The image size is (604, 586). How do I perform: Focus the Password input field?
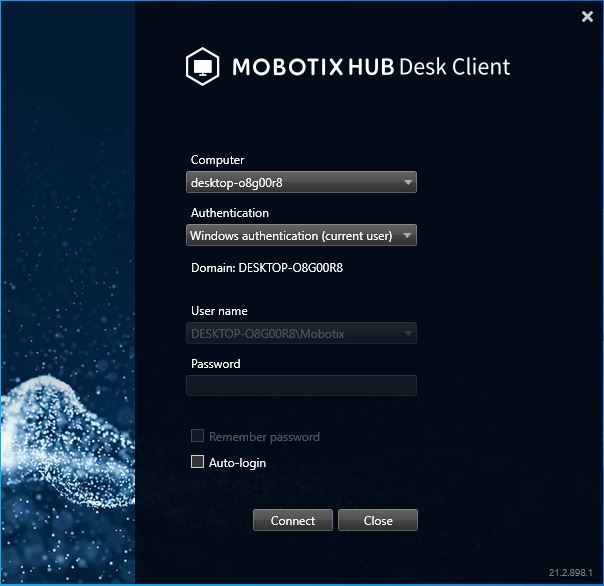(301, 386)
